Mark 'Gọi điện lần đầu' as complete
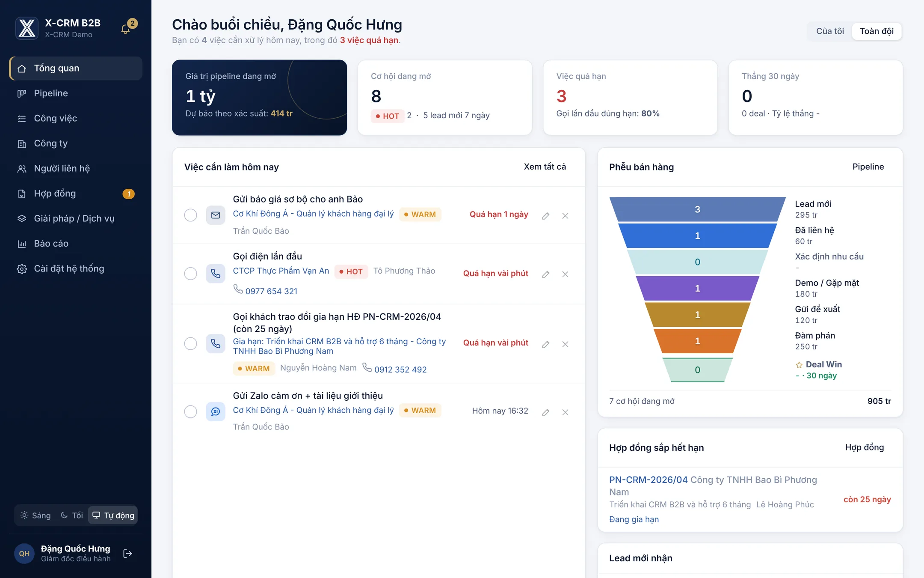Image resolution: width=924 pixels, height=578 pixels. tap(190, 273)
